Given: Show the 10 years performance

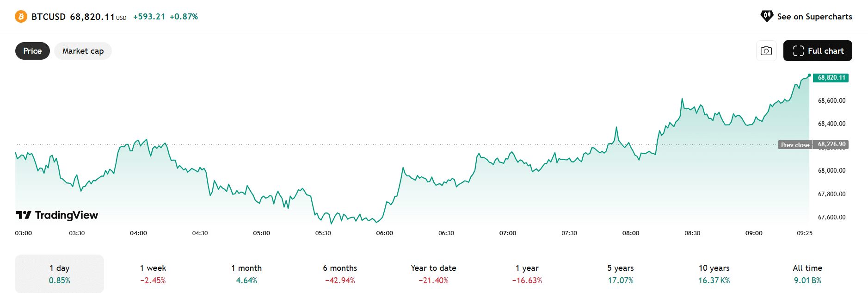Looking at the screenshot, I should 714,274.
